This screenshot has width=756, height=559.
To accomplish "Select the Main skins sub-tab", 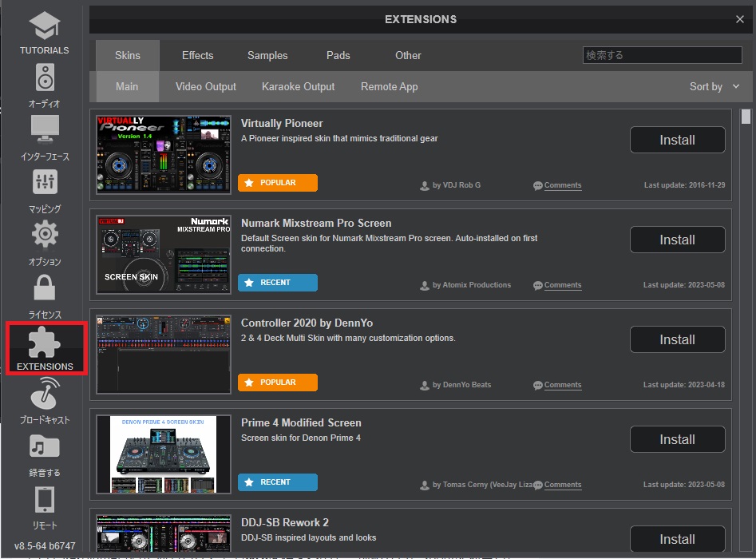I will tap(127, 87).
